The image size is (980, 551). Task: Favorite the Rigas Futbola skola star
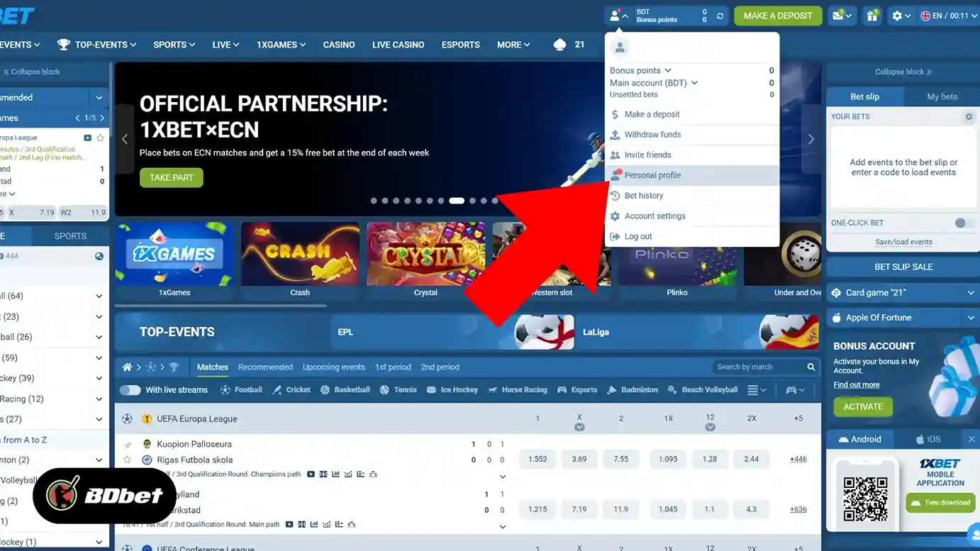[x=128, y=460]
